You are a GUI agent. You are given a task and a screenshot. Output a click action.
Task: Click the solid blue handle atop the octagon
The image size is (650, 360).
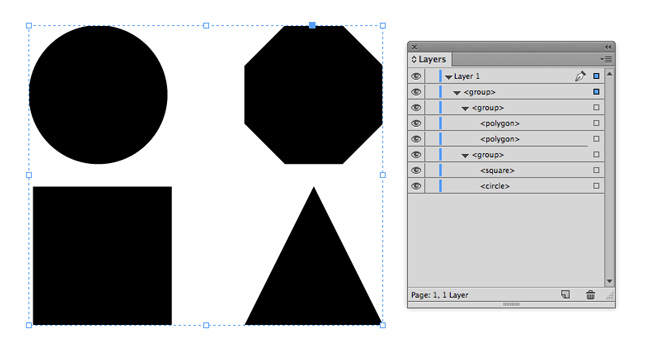tap(312, 26)
